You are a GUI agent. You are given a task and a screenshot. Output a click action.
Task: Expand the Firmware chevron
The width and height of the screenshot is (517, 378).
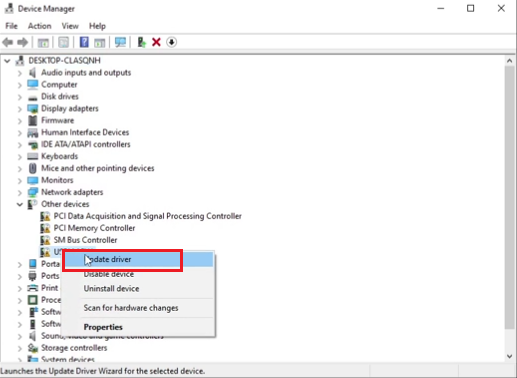[x=20, y=121]
